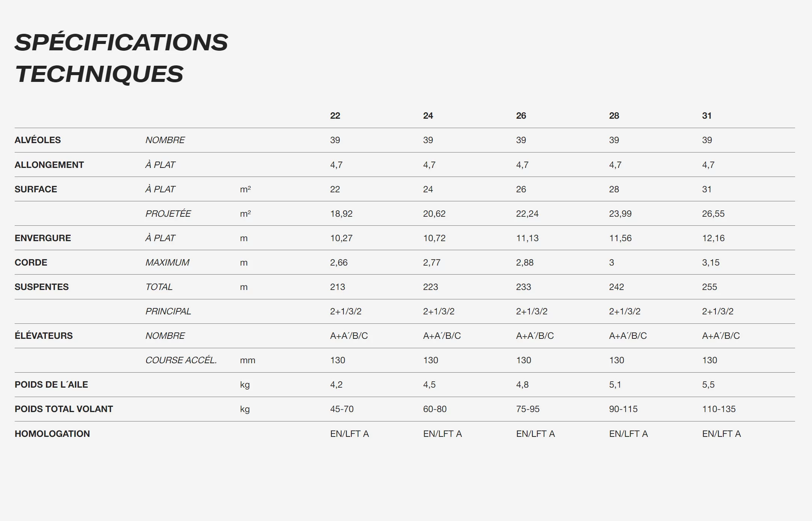Viewport: 812px width, 521px height.
Task: Click the ALLONGEMENT row label
Action: [49, 165]
